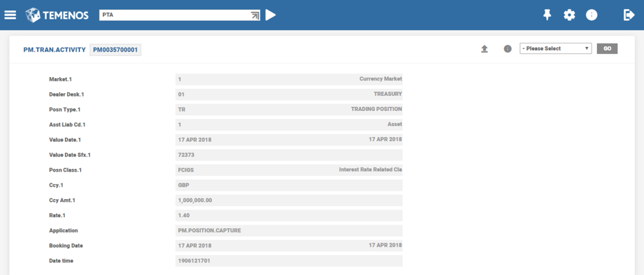This screenshot has width=644, height=275.
Task: Click the PTA command input field
Action: tap(175, 15)
